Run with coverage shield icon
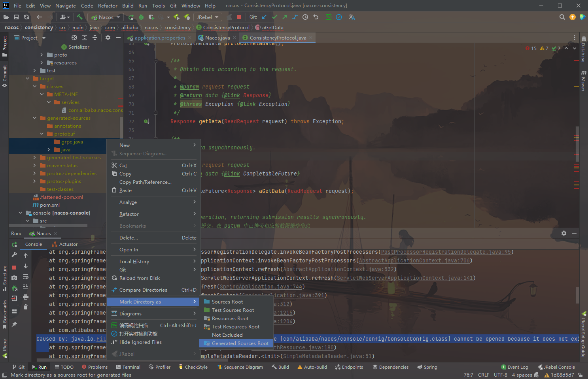This screenshot has width=588, height=379. (x=151, y=17)
